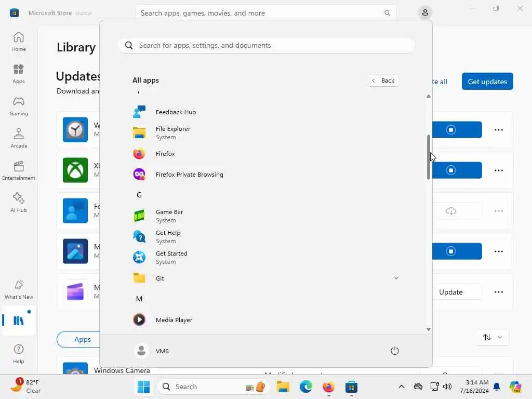
Task: Expand the Git folder chevron
Action: pyautogui.click(x=396, y=278)
